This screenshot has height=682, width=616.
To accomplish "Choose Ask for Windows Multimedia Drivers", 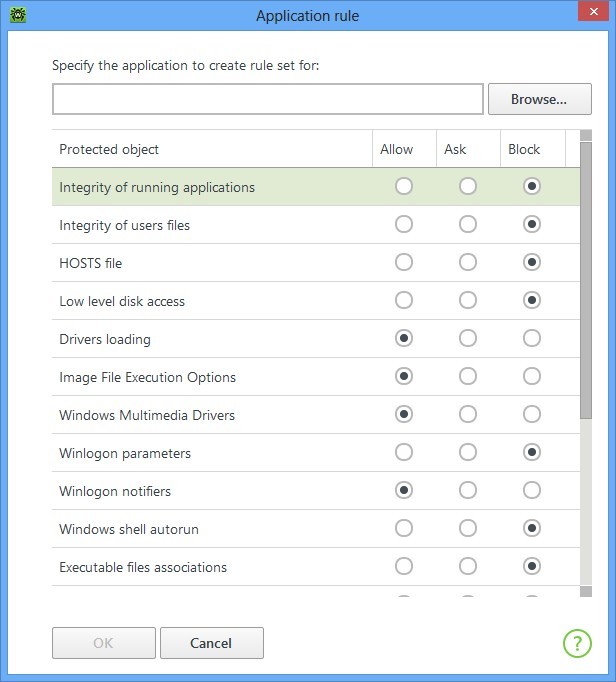I will click(468, 415).
